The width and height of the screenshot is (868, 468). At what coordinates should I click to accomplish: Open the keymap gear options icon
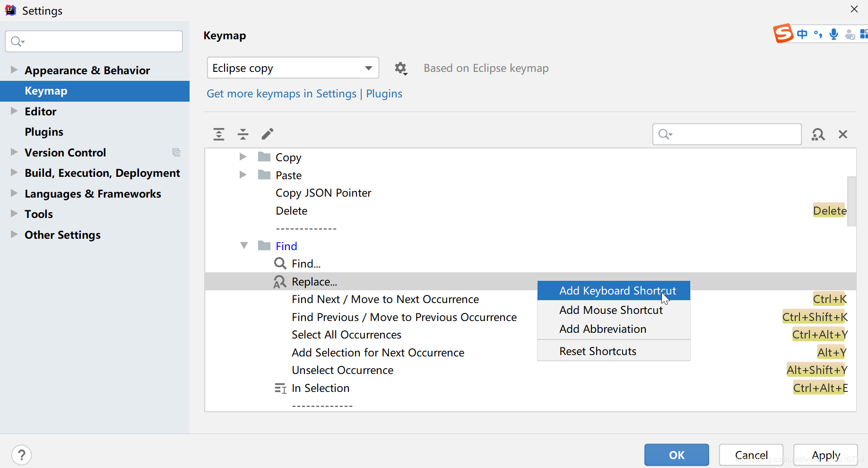pyautogui.click(x=401, y=69)
